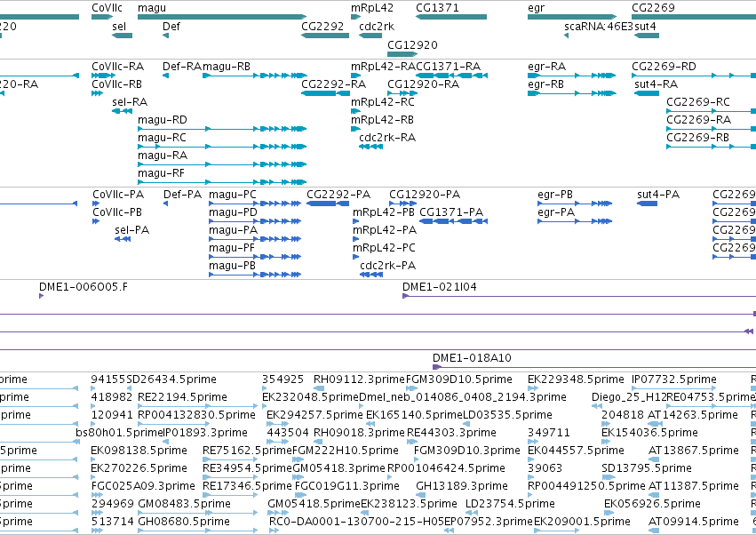Click EST GH13189.3prime

pyautogui.click(x=461, y=486)
